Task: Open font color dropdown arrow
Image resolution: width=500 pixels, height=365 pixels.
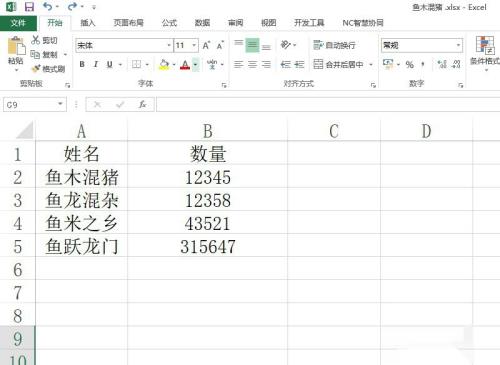Action: (196, 64)
